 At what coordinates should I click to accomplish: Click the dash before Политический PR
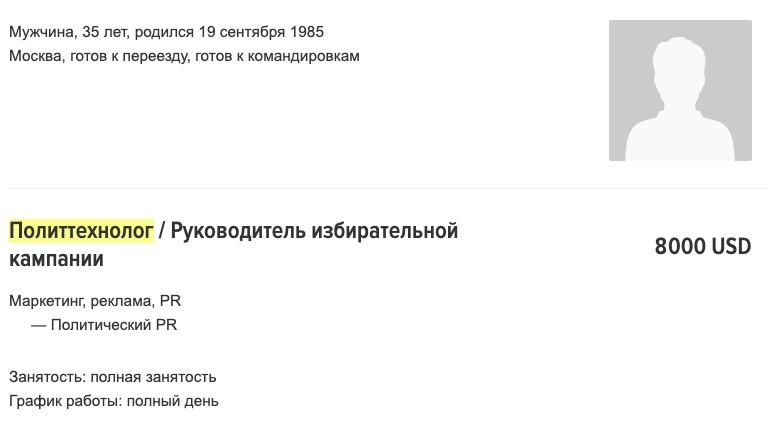coord(39,324)
